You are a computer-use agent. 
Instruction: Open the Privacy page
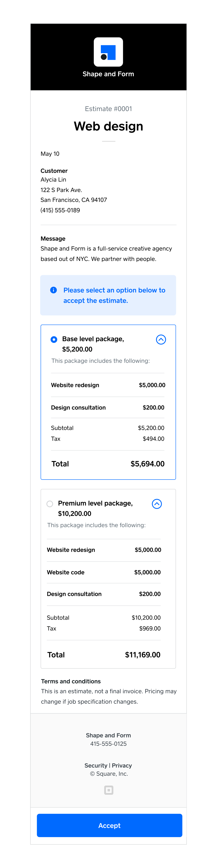[121, 765]
